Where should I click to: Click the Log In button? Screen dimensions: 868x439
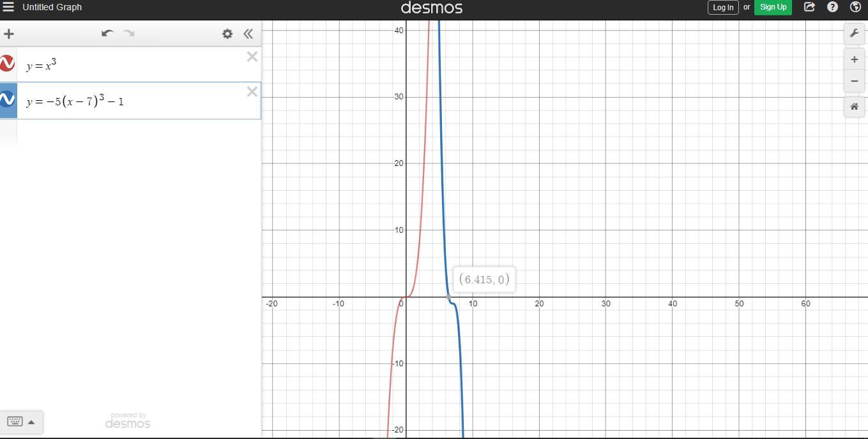click(x=723, y=8)
